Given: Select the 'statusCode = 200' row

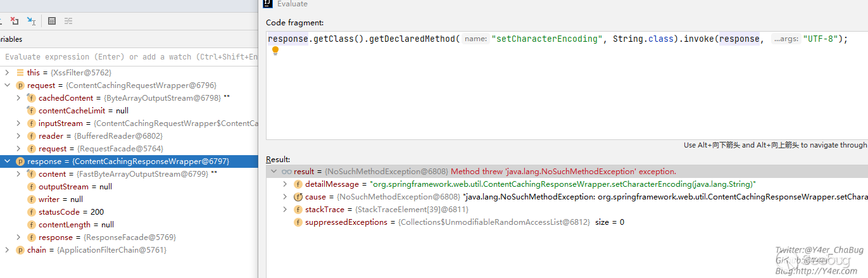Looking at the screenshot, I should [x=129, y=212].
